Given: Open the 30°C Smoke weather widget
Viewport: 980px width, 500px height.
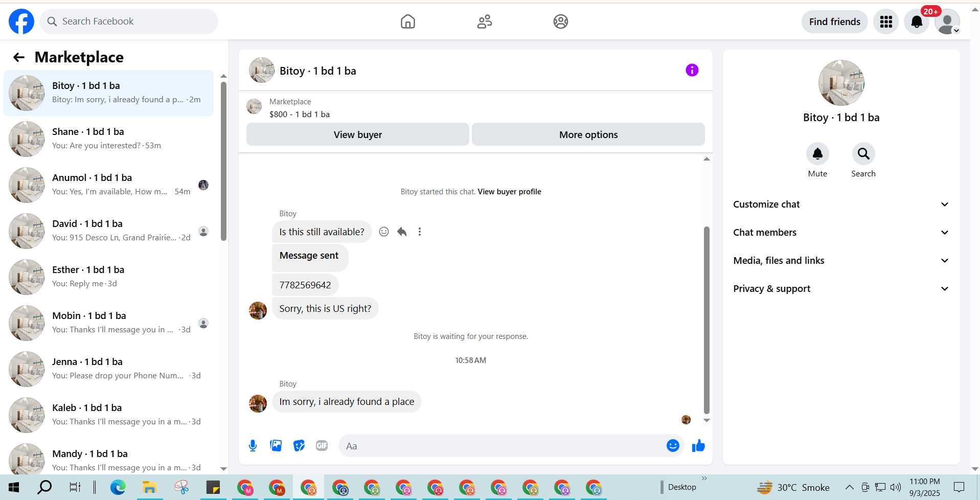Looking at the screenshot, I should pyautogui.click(x=793, y=487).
